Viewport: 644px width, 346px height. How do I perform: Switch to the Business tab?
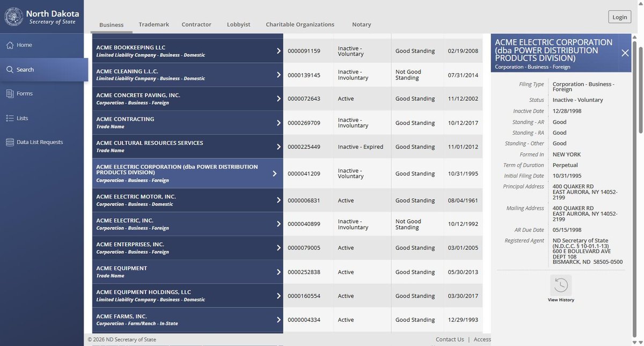112,25
